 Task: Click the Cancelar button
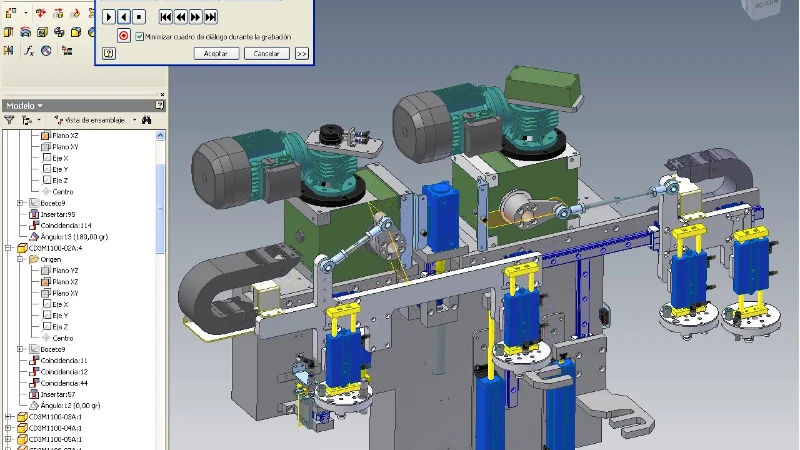coord(266,54)
